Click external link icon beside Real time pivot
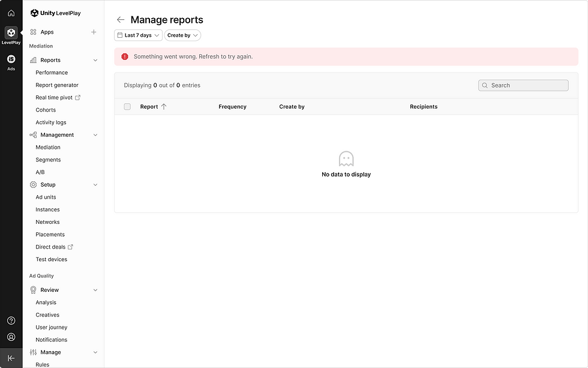 pyautogui.click(x=77, y=97)
